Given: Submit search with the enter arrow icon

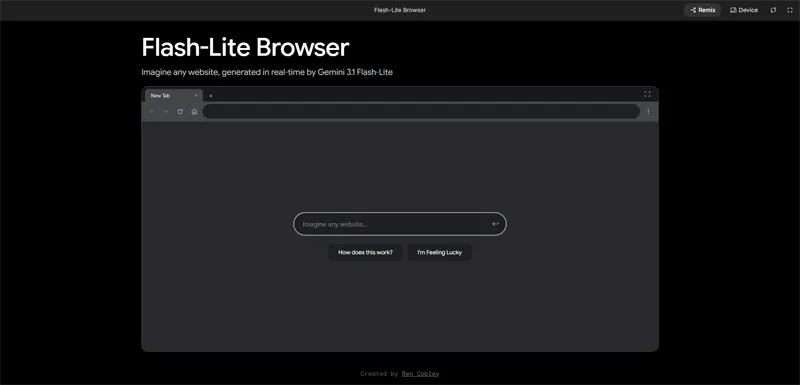Looking at the screenshot, I should pos(495,224).
